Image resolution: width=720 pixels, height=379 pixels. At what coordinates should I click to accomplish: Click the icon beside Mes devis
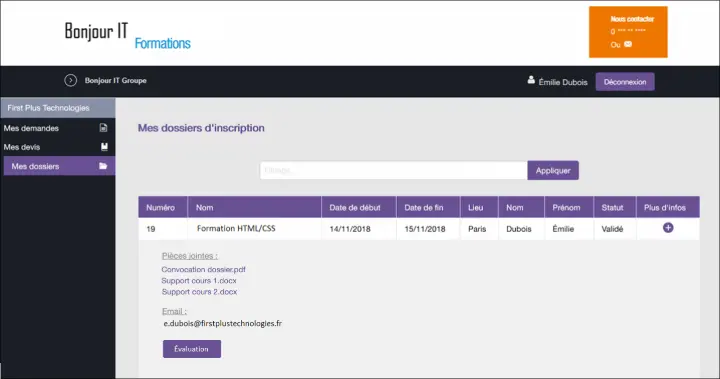coord(104,147)
